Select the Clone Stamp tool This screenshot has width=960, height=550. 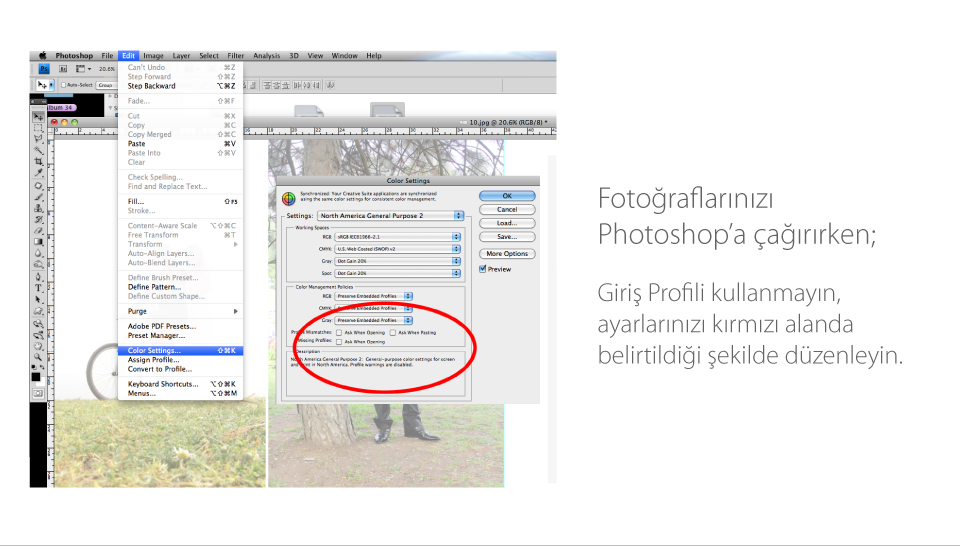[38, 208]
